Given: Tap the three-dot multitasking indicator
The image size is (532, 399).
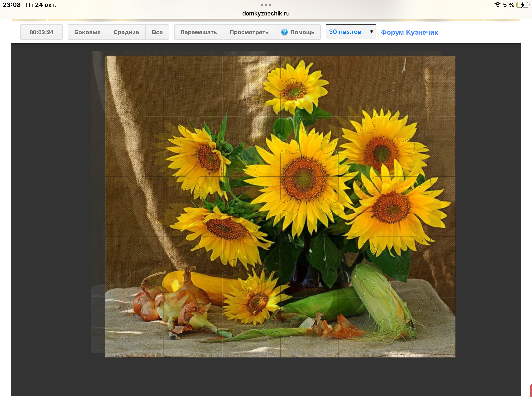Looking at the screenshot, I should [x=266, y=5].
